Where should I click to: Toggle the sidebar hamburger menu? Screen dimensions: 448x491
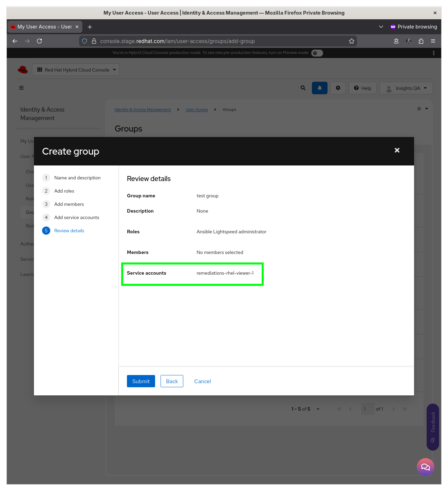point(21,88)
